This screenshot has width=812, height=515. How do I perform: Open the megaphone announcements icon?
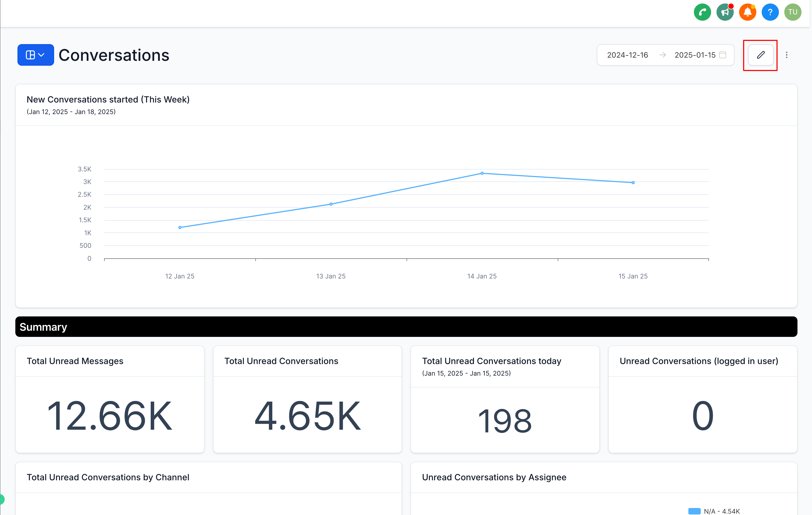(725, 12)
